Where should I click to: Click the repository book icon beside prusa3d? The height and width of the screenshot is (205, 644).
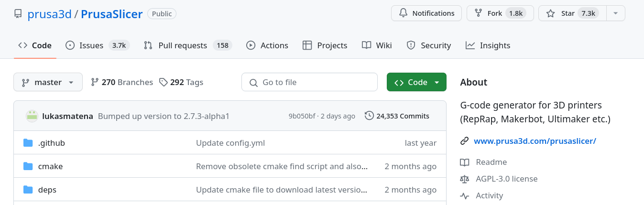[18, 14]
